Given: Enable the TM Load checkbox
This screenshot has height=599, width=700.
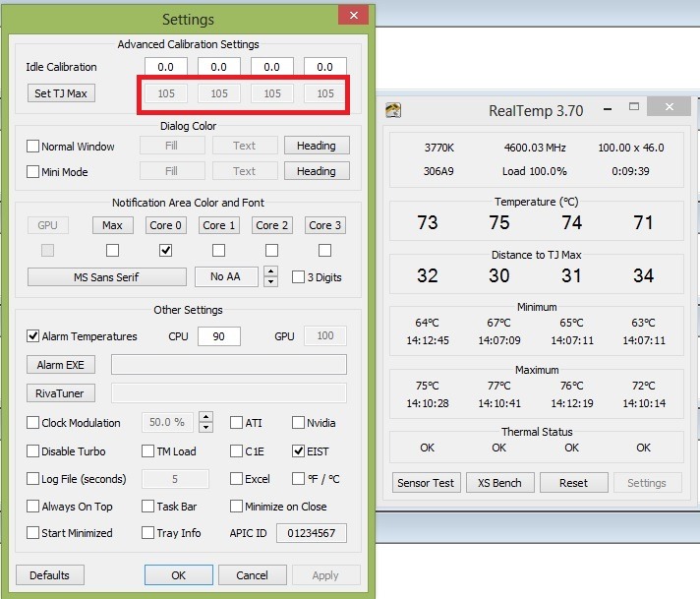Looking at the screenshot, I should tap(147, 451).
